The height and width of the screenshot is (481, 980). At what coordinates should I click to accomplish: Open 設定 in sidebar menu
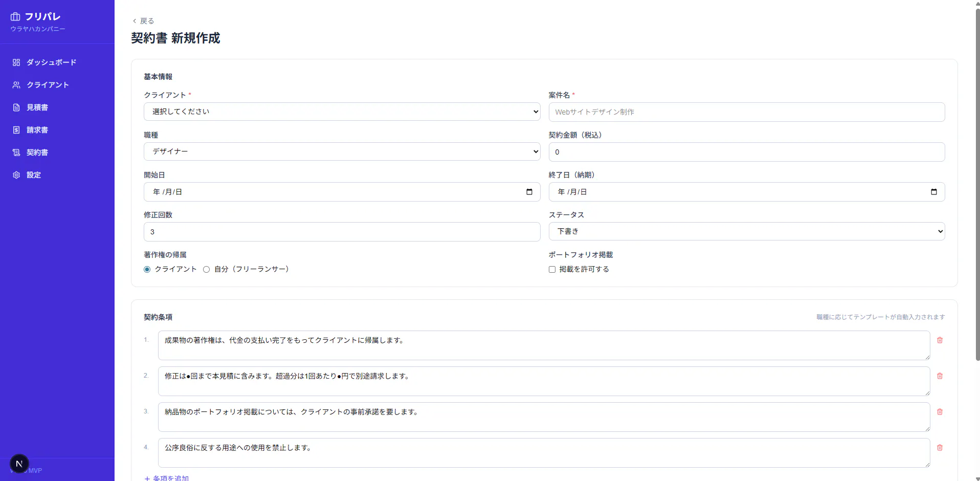[x=57, y=175]
